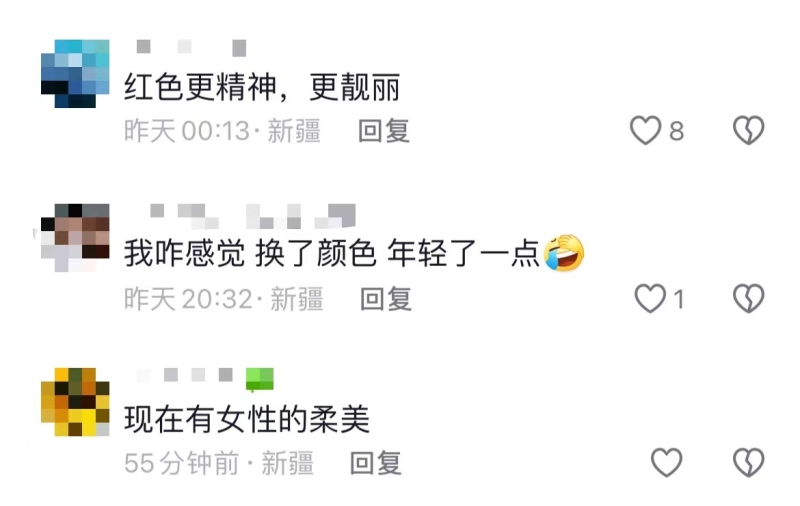800x506 pixels.
Task: Reply to the 现在有女性的柔美 comment
Action: pyautogui.click(x=376, y=463)
